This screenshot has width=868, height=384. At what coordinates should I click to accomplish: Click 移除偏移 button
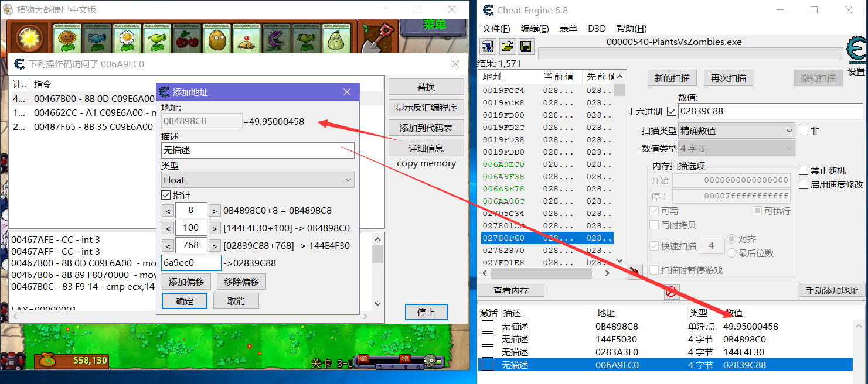point(241,282)
